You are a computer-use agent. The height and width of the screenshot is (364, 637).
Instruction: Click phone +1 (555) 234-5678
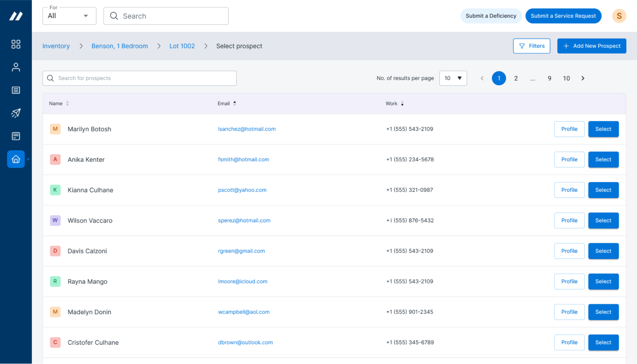click(x=410, y=160)
